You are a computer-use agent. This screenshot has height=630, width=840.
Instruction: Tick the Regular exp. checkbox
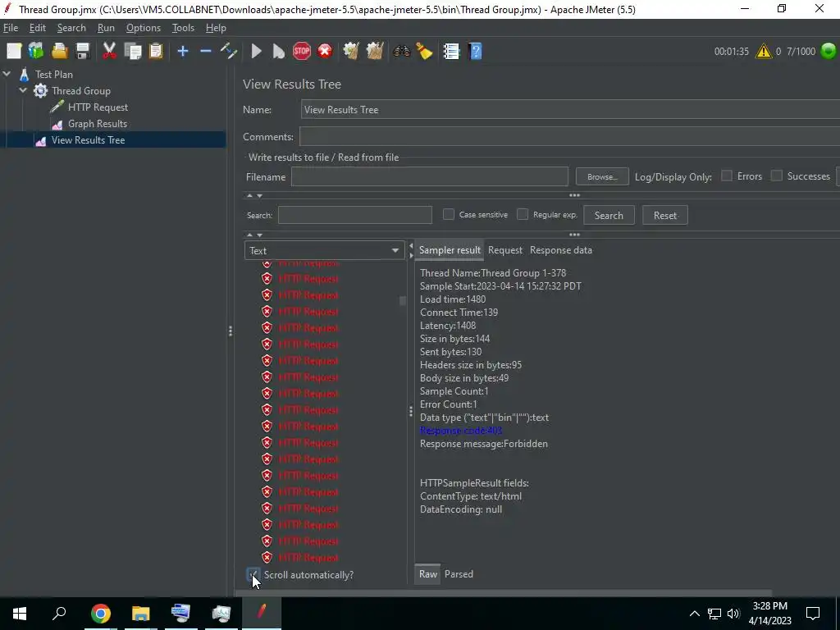(x=523, y=214)
